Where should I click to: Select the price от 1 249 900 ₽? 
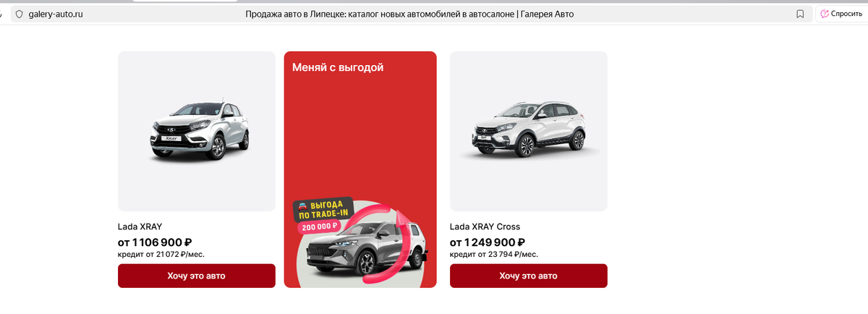pos(488,242)
